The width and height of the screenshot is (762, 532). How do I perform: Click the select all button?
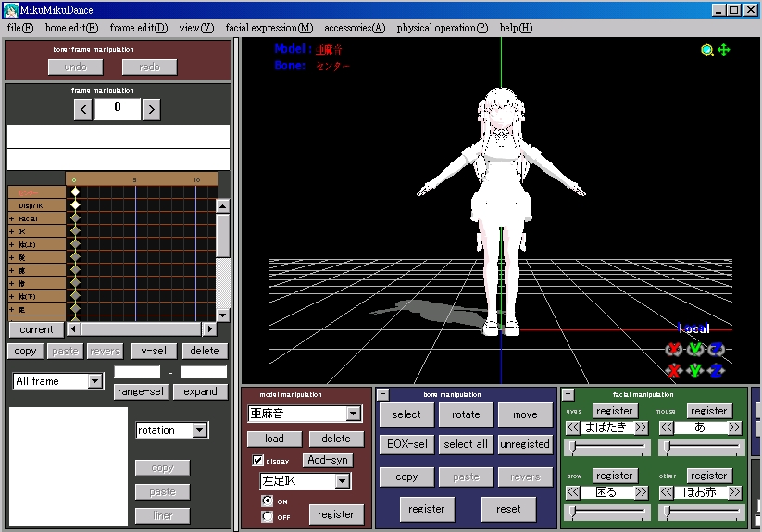click(466, 444)
